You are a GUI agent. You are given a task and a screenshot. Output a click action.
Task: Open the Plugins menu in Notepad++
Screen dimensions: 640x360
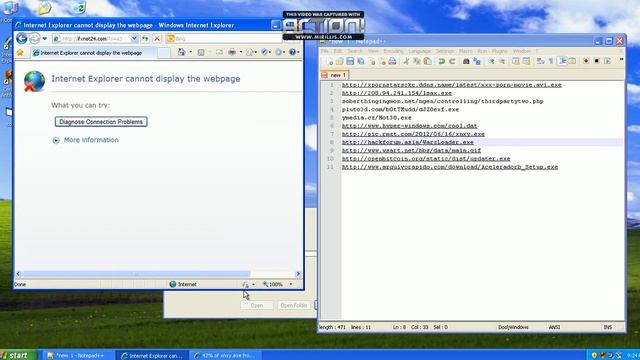(x=499, y=51)
